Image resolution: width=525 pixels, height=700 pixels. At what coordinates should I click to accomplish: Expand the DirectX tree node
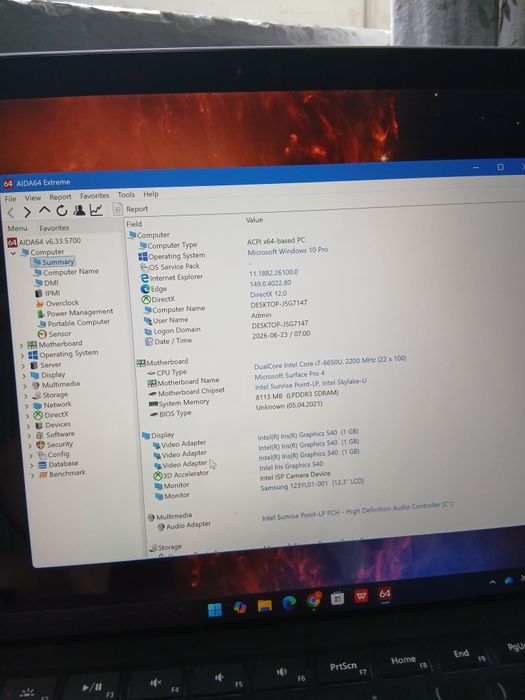[x=28, y=417]
